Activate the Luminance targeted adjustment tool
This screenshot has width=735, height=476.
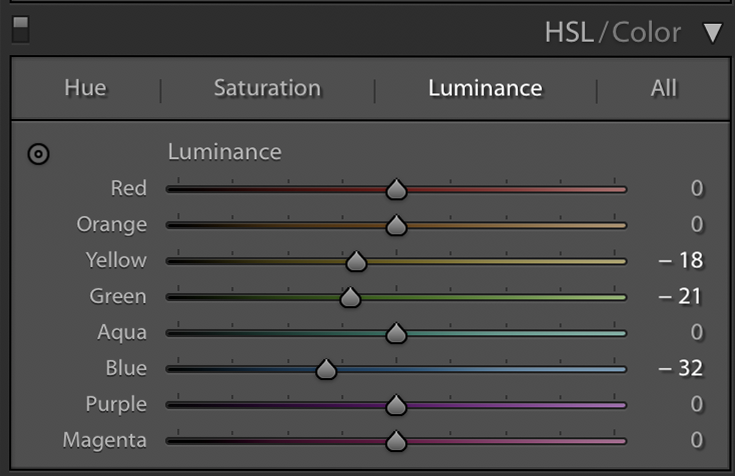(x=38, y=154)
